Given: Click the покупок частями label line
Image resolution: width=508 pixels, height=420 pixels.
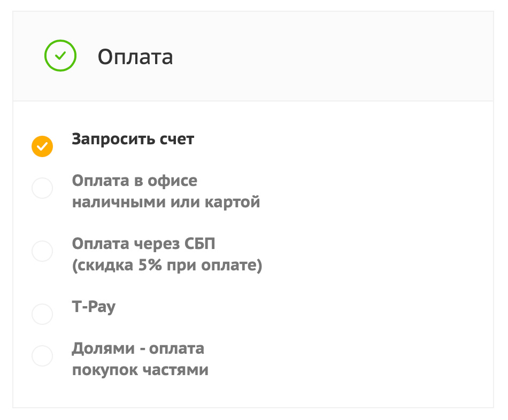Looking at the screenshot, I should click(x=141, y=369).
